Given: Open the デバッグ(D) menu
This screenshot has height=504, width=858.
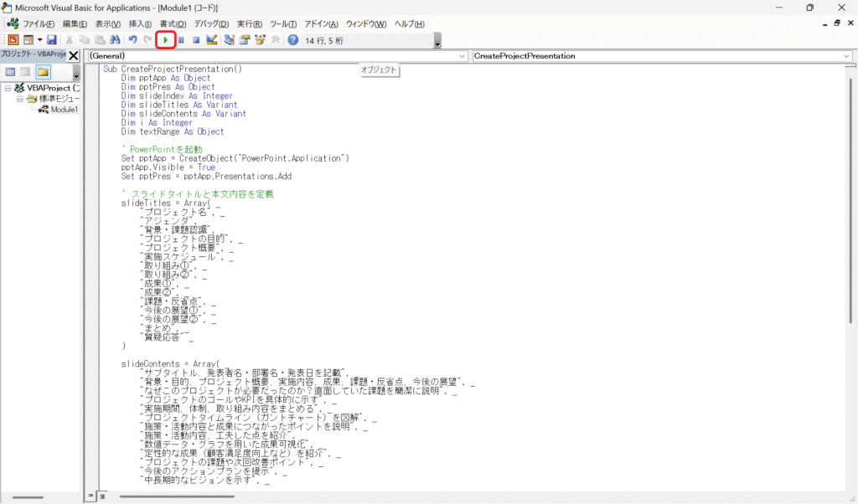Looking at the screenshot, I should [211, 24].
